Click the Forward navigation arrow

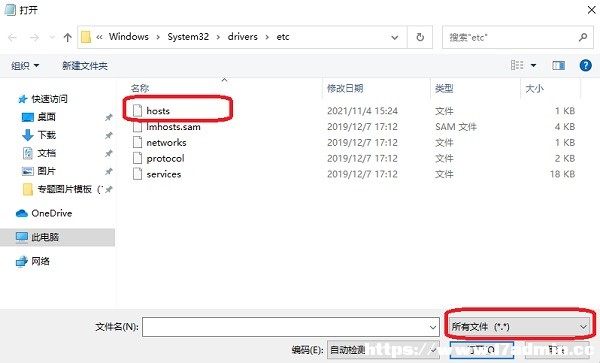point(34,37)
